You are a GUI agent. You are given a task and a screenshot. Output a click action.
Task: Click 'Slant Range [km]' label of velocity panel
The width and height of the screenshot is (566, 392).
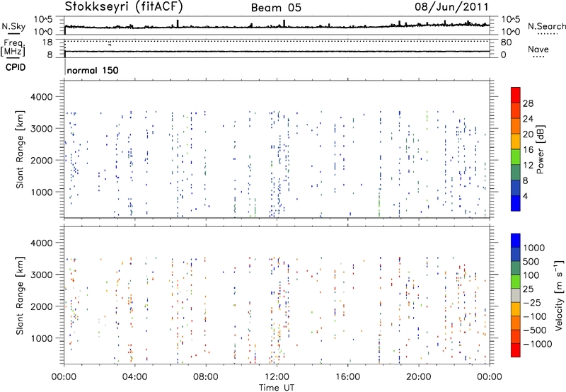(x=20, y=295)
